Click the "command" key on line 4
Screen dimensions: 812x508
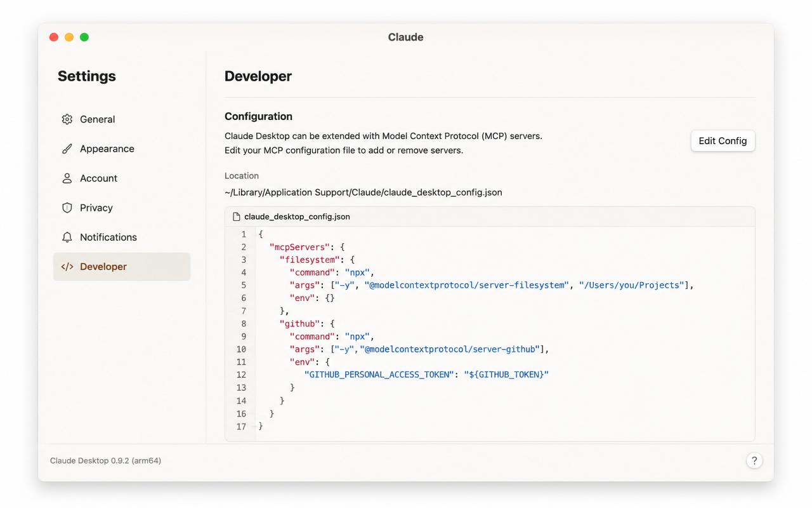tap(312, 272)
